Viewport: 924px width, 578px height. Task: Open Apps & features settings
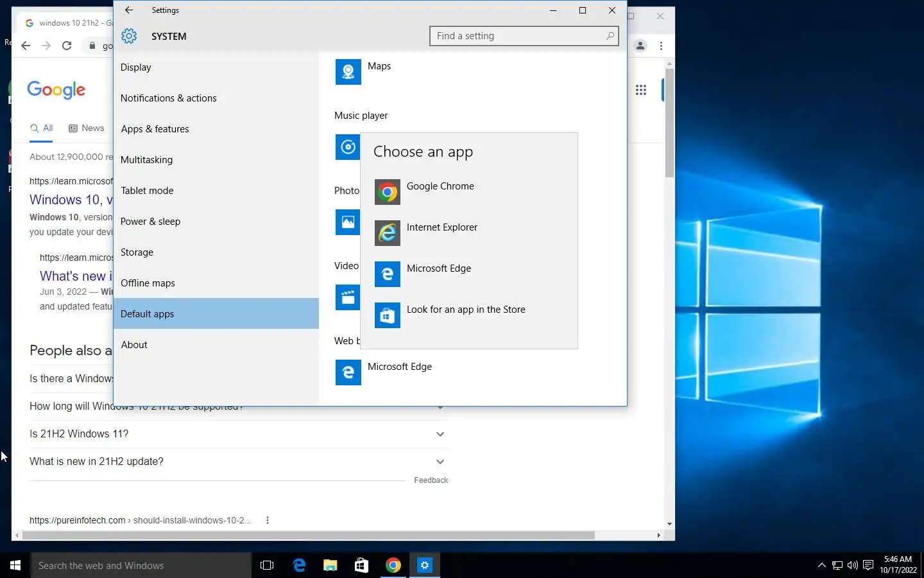(x=216, y=129)
